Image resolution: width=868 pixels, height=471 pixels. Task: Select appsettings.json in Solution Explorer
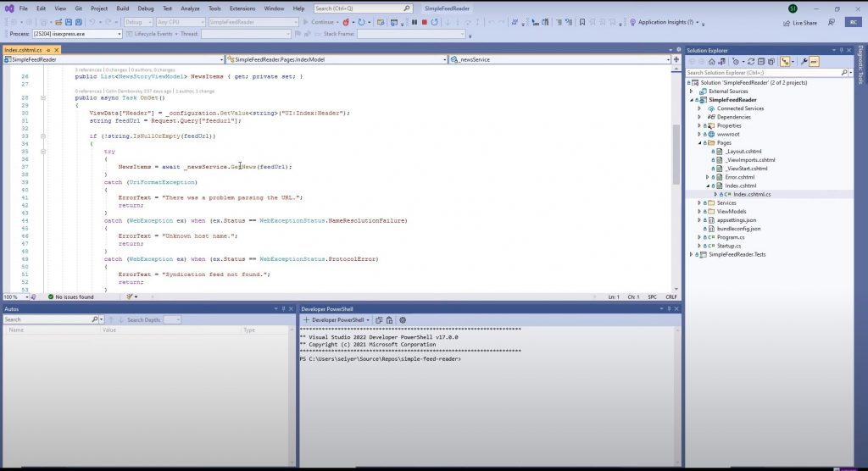pyautogui.click(x=737, y=219)
